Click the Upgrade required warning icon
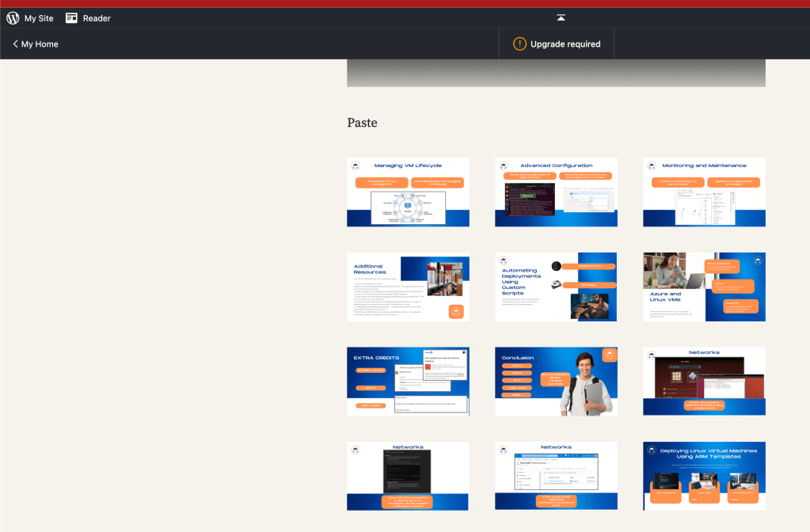This screenshot has width=810, height=532. (x=519, y=44)
